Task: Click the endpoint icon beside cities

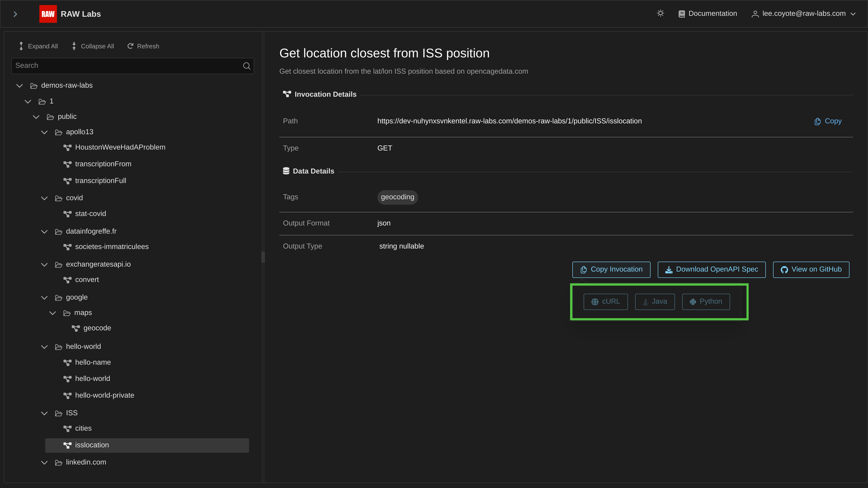Action: (x=67, y=429)
